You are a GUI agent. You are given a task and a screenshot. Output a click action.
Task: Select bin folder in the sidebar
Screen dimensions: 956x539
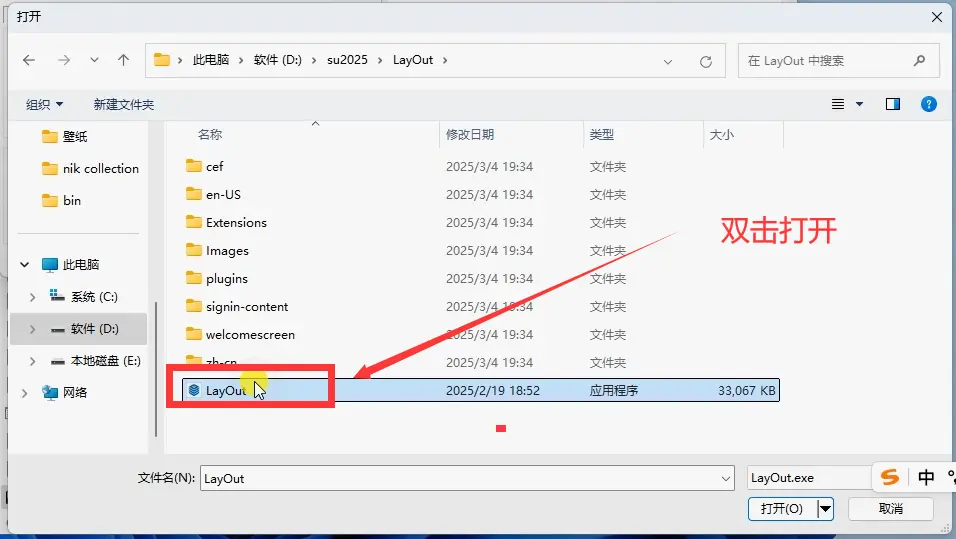[x=62, y=200]
